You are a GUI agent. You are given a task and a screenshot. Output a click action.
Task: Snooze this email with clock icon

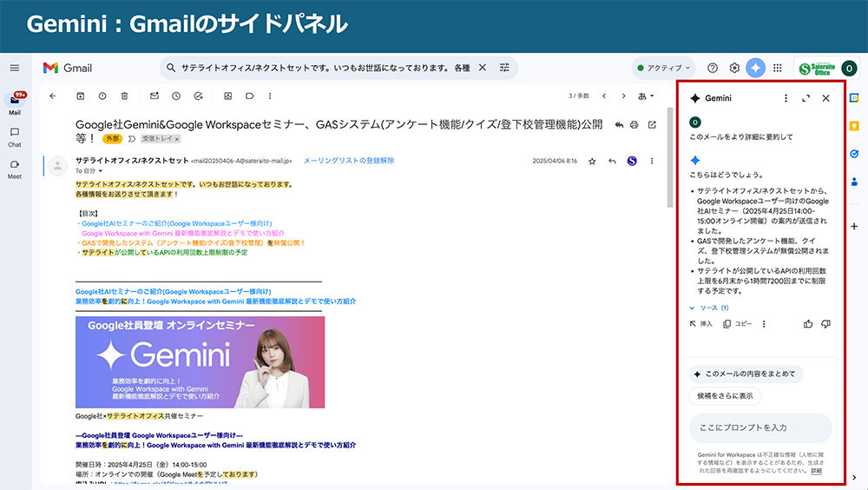tap(176, 96)
